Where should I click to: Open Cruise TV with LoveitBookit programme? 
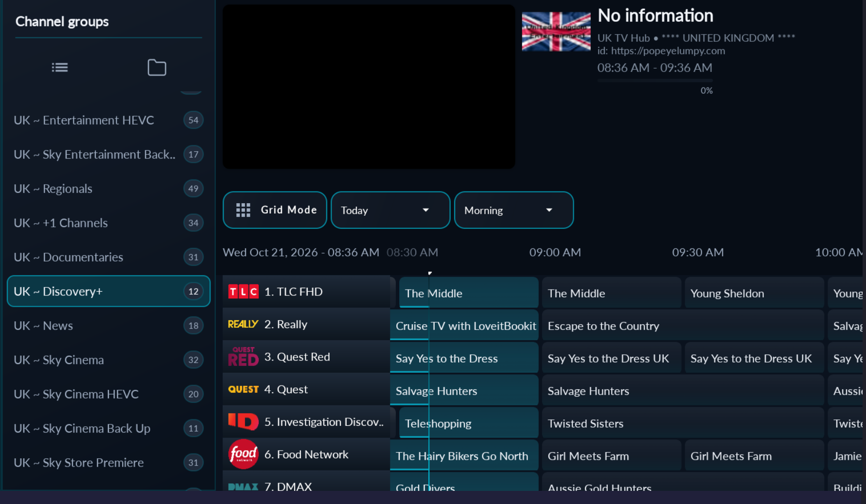(x=464, y=326)
